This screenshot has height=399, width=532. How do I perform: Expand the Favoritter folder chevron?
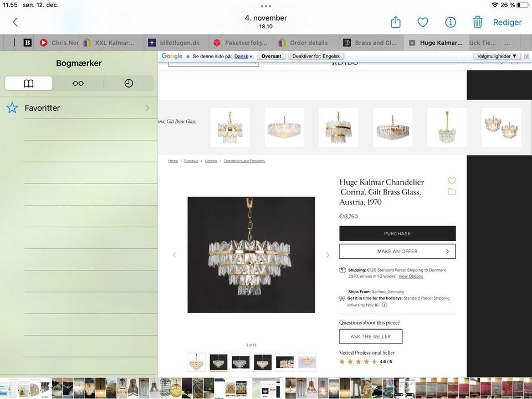[147, 108]
